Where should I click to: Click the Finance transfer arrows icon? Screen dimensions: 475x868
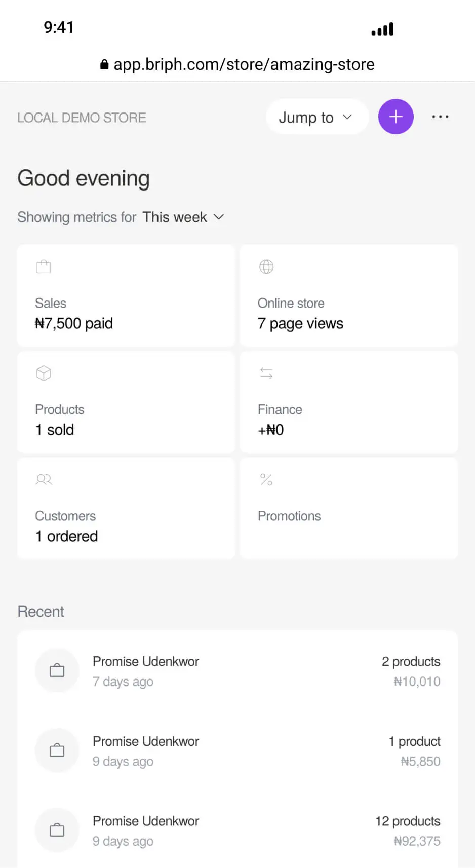pyautogui.click(x=266, y=373)
